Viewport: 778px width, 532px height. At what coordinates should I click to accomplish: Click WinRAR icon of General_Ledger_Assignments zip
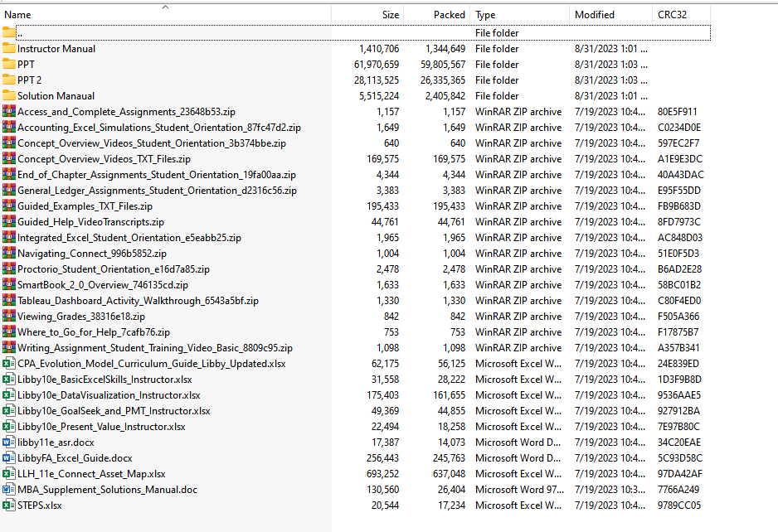click(8, 191)
